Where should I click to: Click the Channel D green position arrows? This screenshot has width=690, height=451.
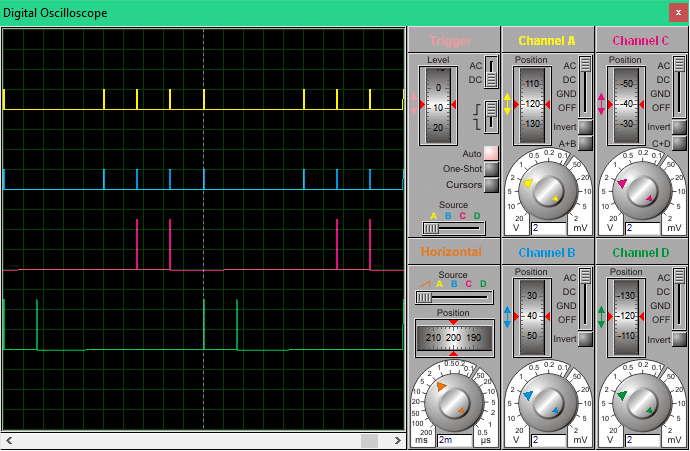(x=602, y=317)
